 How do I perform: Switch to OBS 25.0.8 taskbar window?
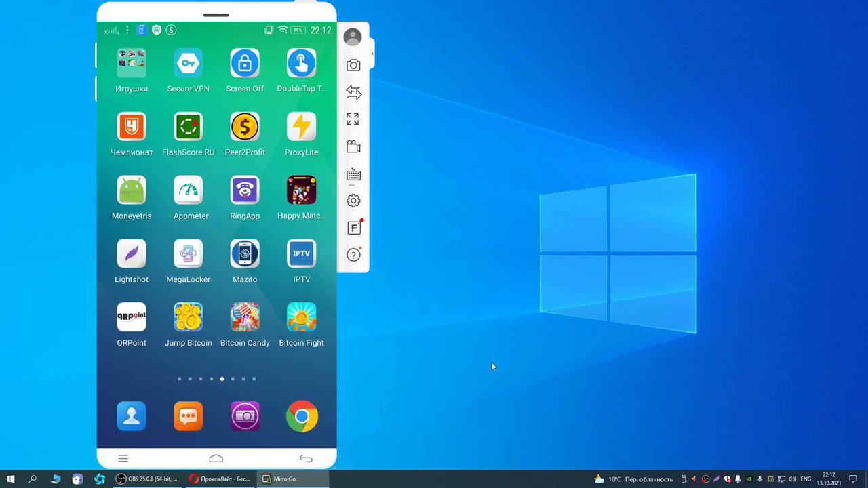pos(147,479)
